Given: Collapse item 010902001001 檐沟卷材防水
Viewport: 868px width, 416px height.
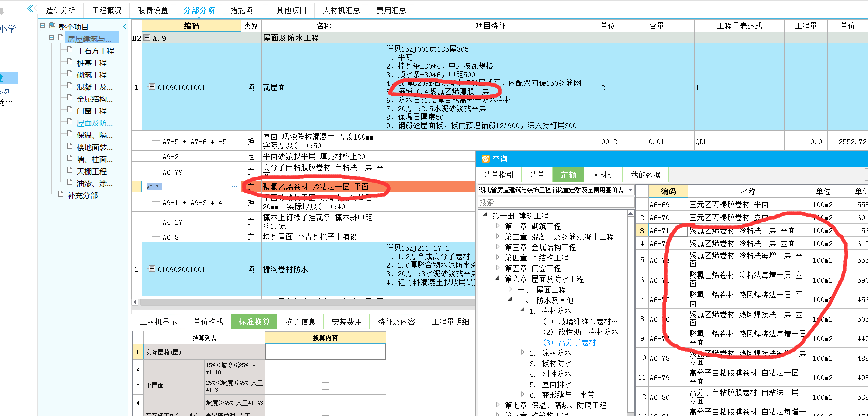Looking at the screenshot, I should 152,269.
